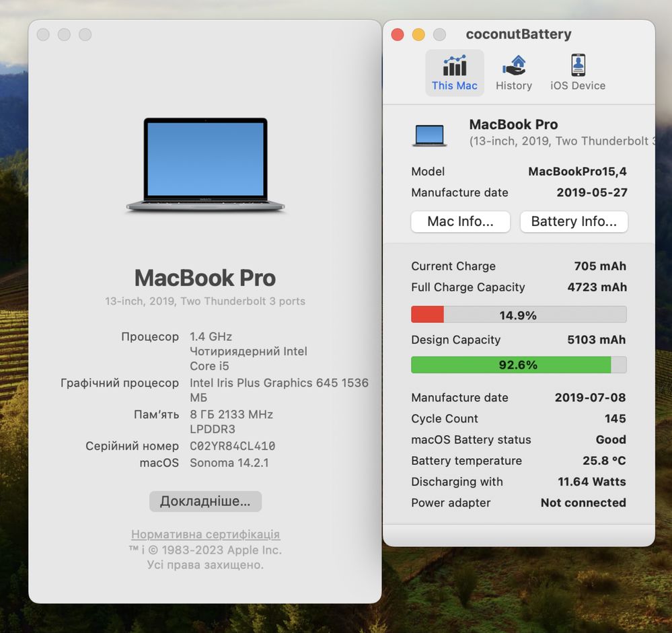672x633 pixels.
Task: Click the first grey window button in About This Mac
Action: 43,34
